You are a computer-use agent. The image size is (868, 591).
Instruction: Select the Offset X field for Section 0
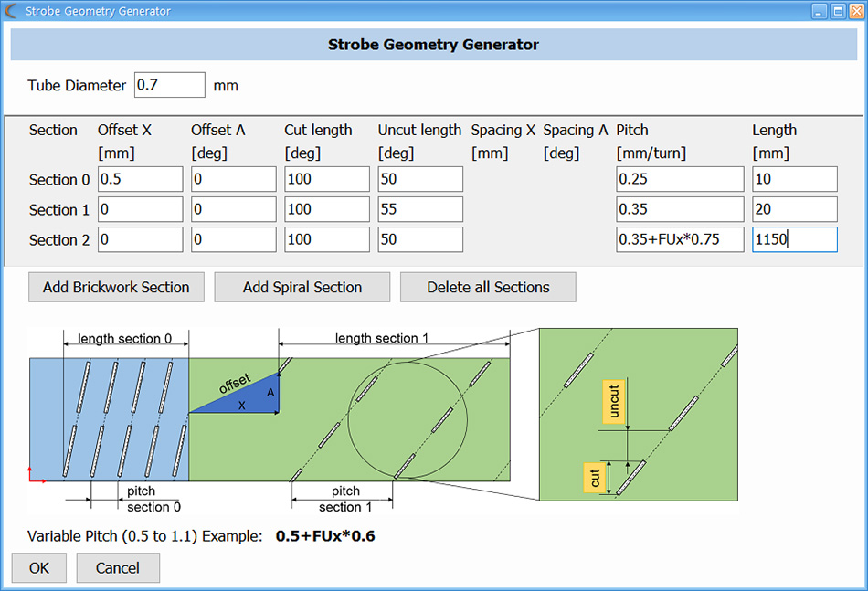140,179
